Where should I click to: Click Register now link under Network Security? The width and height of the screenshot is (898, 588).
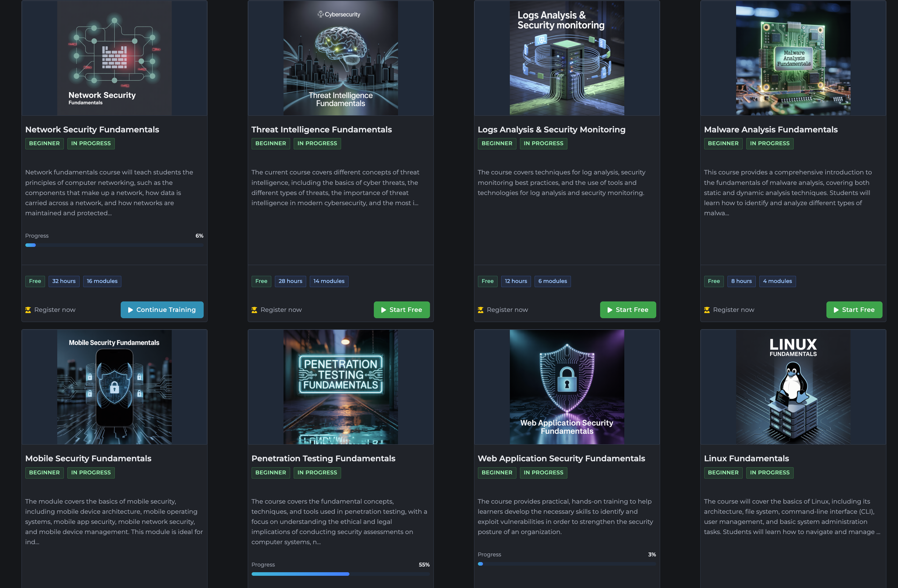tap(55, 310)
